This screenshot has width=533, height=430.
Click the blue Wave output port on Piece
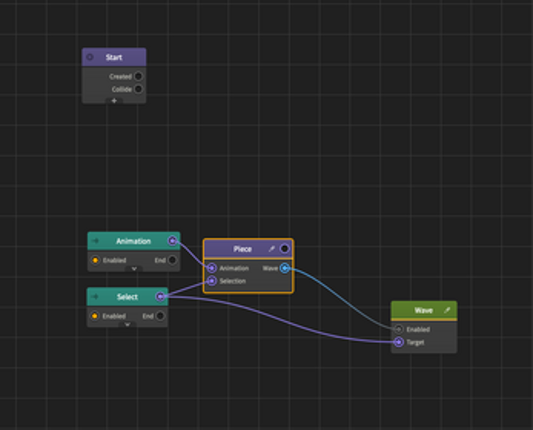285,268
